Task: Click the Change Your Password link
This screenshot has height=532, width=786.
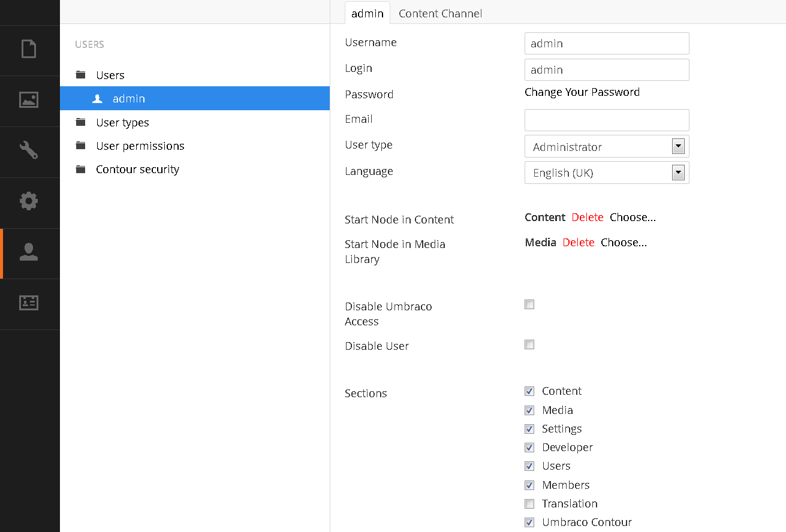Action: click(x=582, y=92)
